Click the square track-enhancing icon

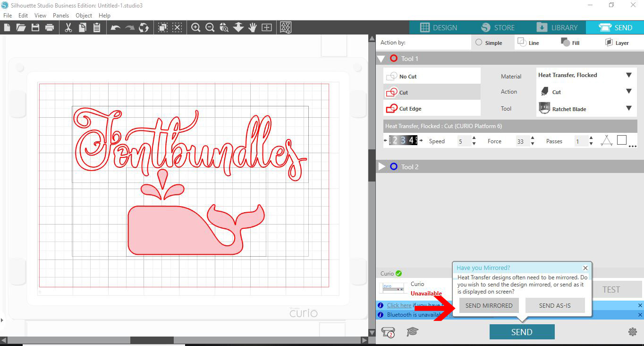click(x=622, y=140)
